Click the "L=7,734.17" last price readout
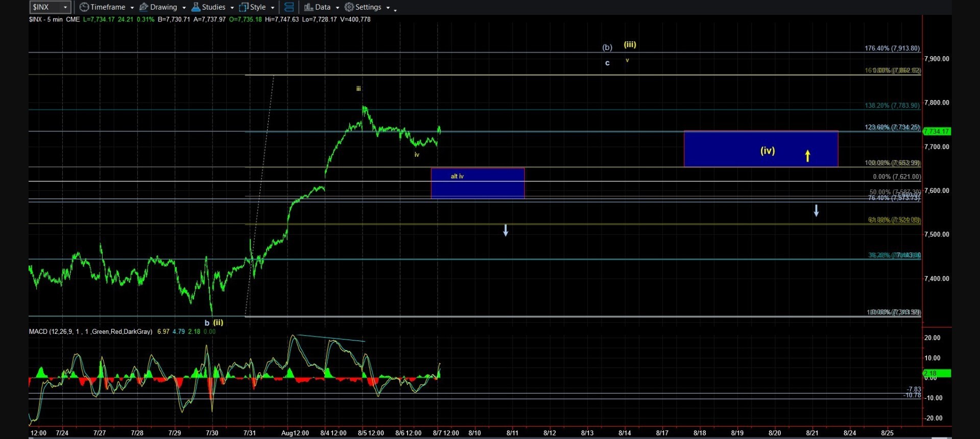Screen dimensions: 980x439 tap(99, 19)
